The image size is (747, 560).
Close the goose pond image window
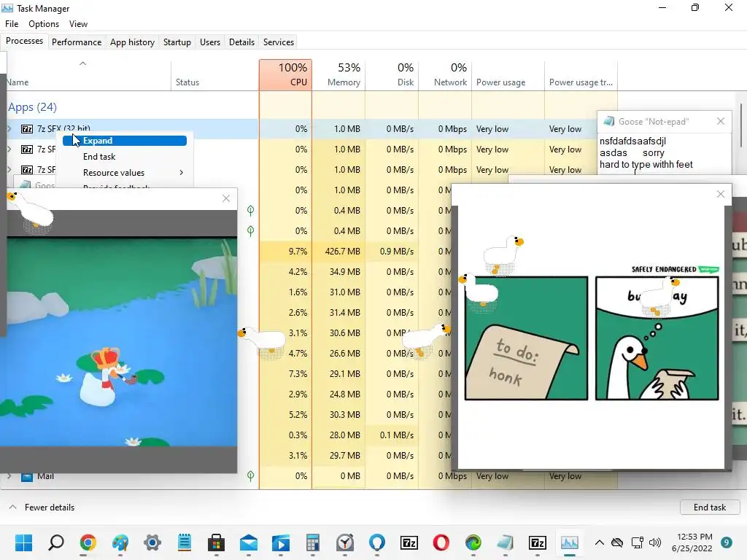click(226, 198)
